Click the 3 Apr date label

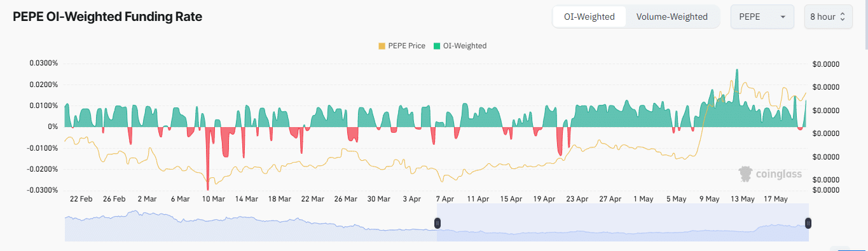click(411, 199)
